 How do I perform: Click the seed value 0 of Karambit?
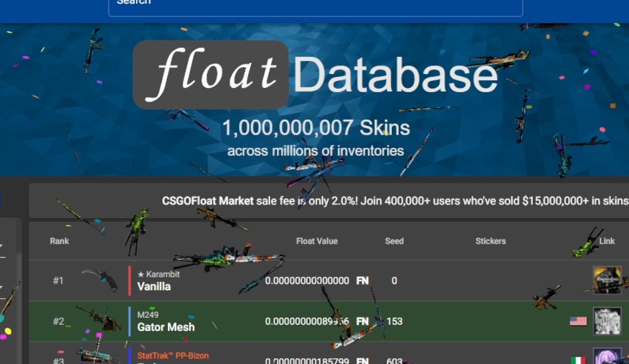tap(394, 280)
